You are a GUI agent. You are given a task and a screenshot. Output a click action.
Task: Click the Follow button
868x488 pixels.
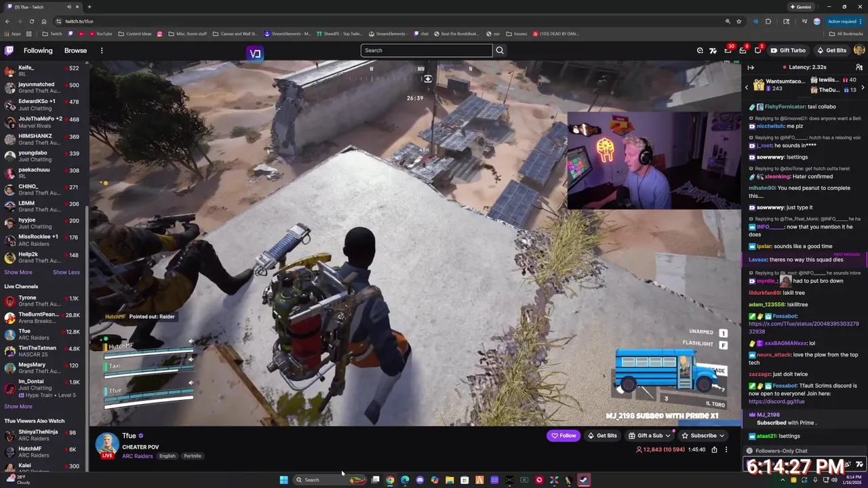[564, 436]
